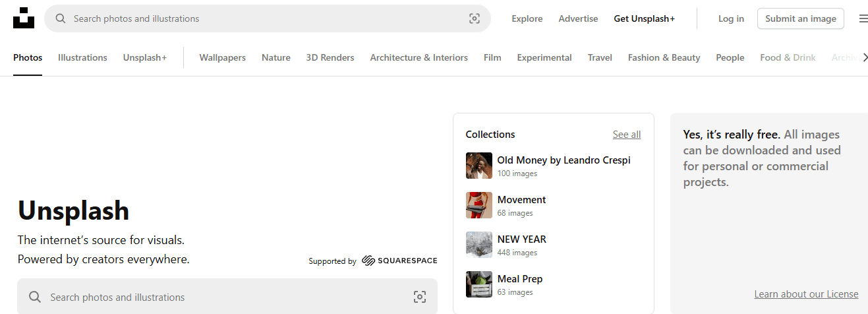This screenshot has width=868, height=314.
Task: Click the large Unsplash heading
Action: click(74, 210)
